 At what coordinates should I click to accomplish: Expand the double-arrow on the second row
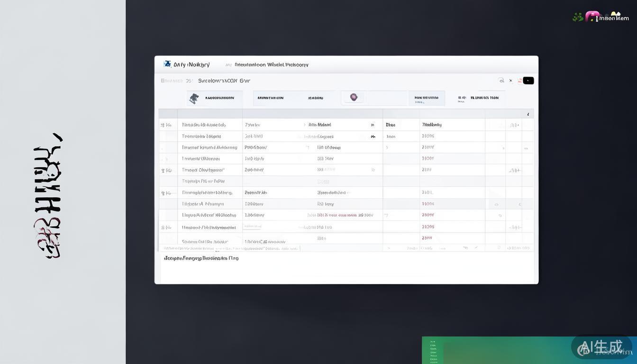(373, 136)
